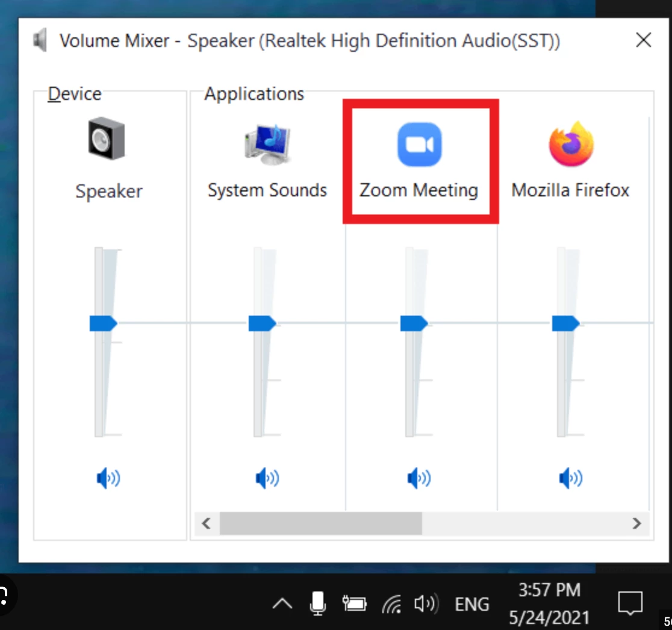Click the Mozilla Firefox label
The width and height of the screenshot is (672, 630).
coord(570,190)
